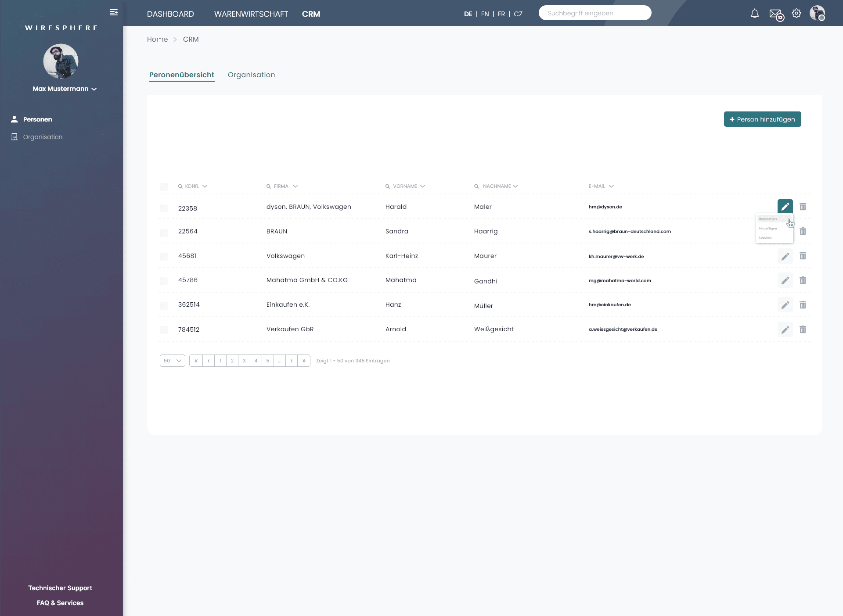The width and height of the screenshot is (843, 616).
Task: Open the settings gear icon
Action: coord(796,13)
